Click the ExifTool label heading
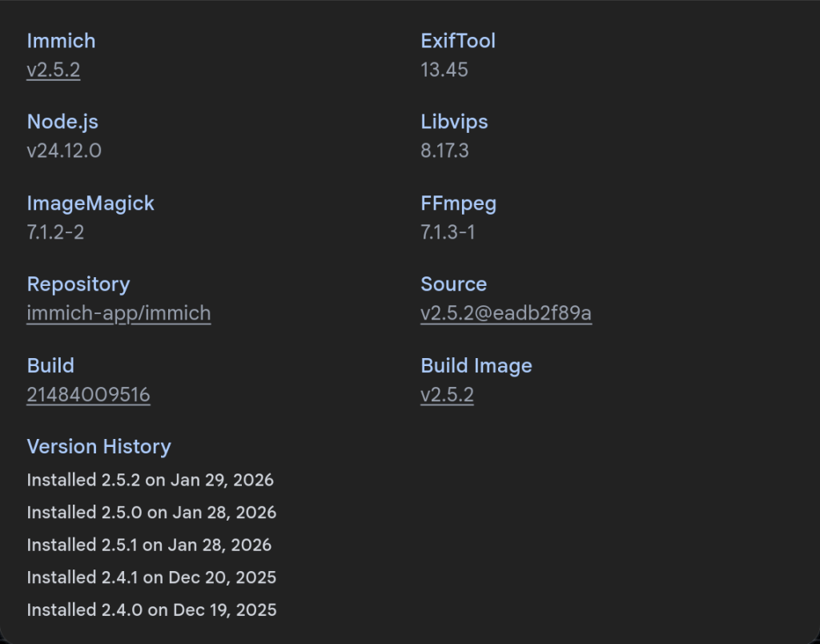The width and height of the screenshot is (820, 644). (458, 41)
